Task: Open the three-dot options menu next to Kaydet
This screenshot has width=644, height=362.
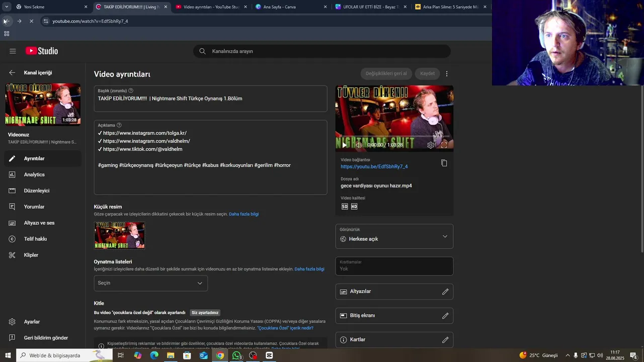Action: click(x=446, y=73)
